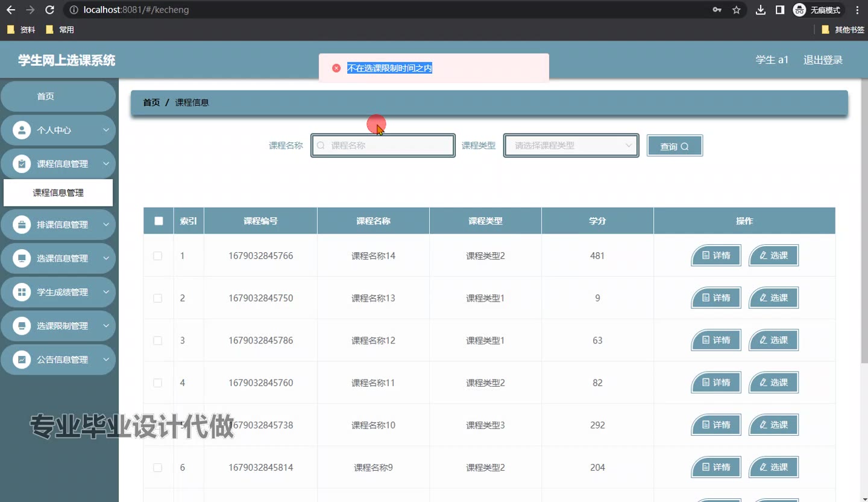
Task: Click 选课 button for 课程名称13
Action: coord(773,298)
